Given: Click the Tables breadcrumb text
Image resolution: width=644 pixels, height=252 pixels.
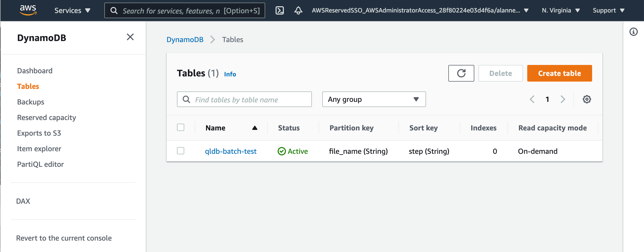Looking at the screenshot, I should 232,39.
